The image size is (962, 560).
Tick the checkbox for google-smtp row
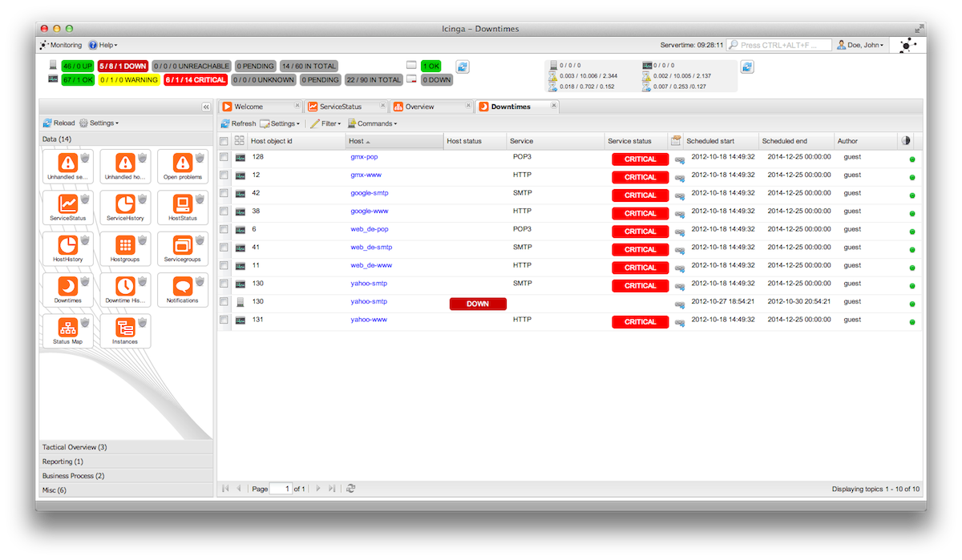[224, 193]
